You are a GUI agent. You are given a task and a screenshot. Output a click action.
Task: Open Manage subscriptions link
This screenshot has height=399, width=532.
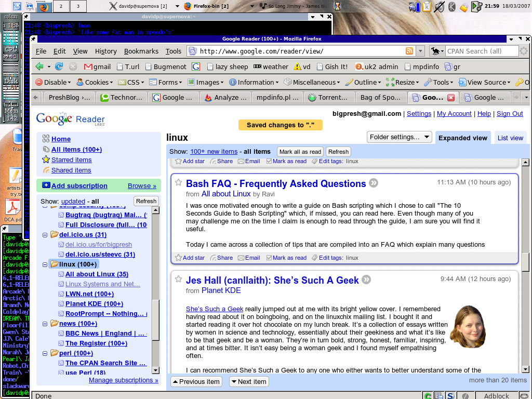point(124,380)
